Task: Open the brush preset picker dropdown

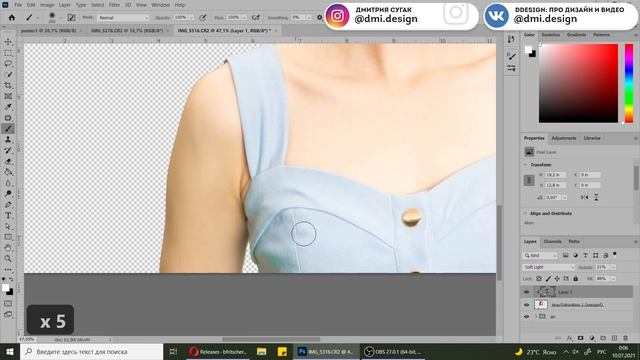Action: click(x=60, y=18)
